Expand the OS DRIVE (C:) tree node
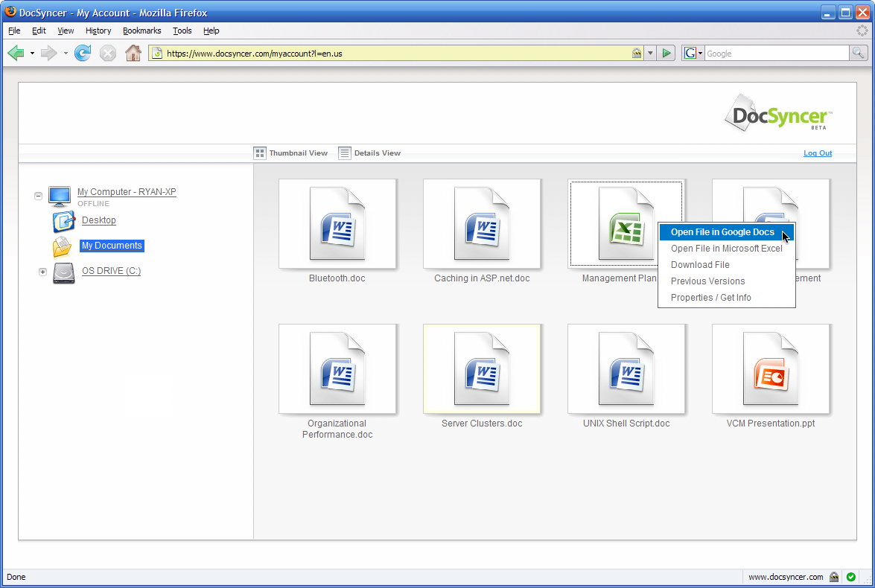Viewport: 875px width, 588px height. tap(42, 272)
